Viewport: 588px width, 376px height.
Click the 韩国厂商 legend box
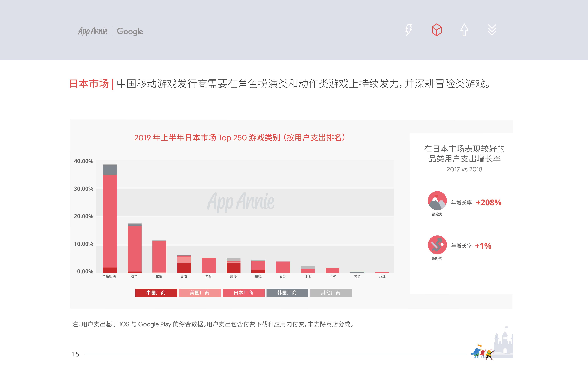coord(287,293)
